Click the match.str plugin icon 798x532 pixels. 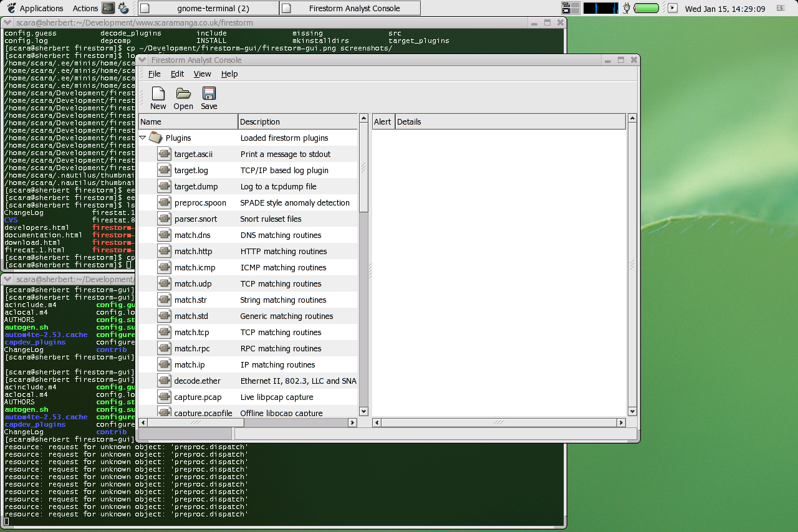[x=165, y=300]
